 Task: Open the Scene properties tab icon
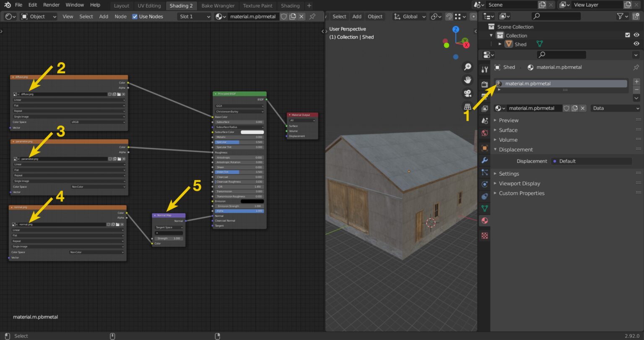click(x=485, y=120)
